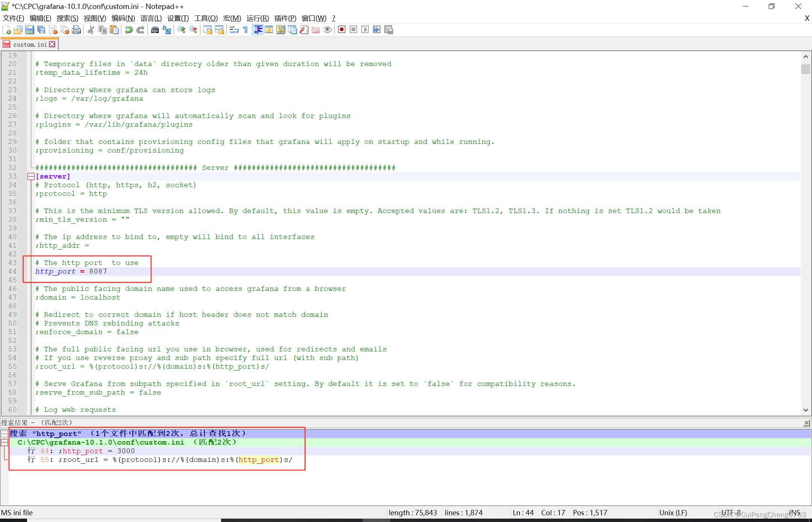Toggle the Document Map panel

pos(281,30)
